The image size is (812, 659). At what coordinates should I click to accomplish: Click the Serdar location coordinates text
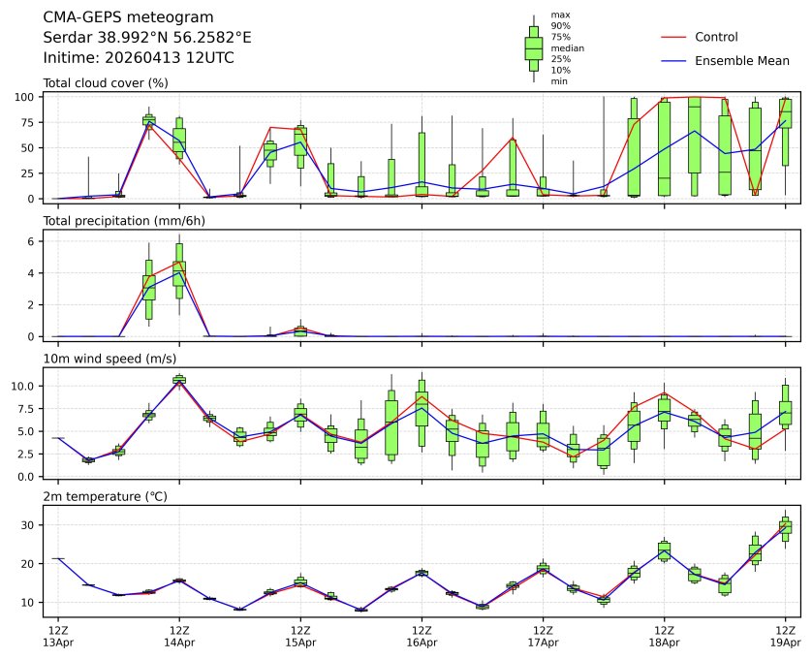147,38
